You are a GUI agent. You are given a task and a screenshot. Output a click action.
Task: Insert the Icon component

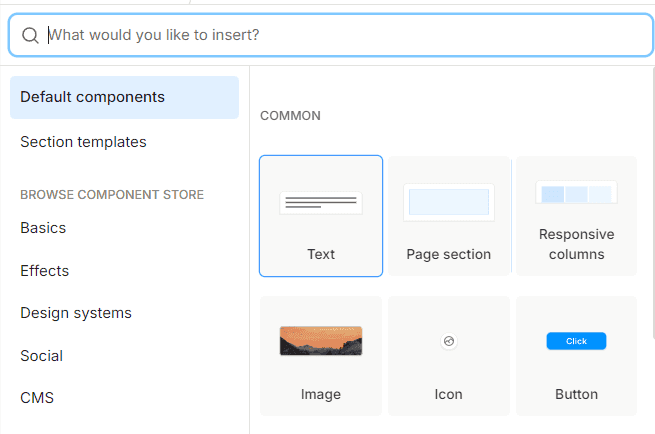pyautogui.click(x=449, y=356)
